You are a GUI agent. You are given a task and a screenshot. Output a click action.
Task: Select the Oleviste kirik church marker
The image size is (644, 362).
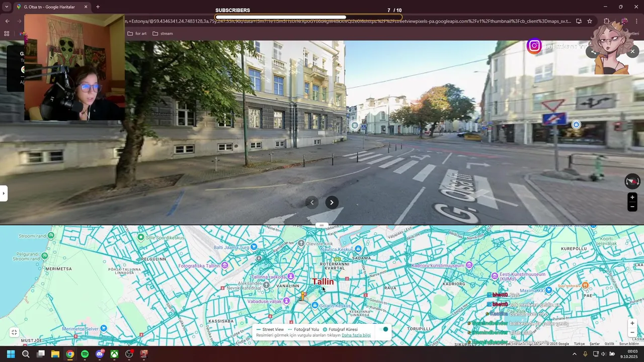click(301, 243)
